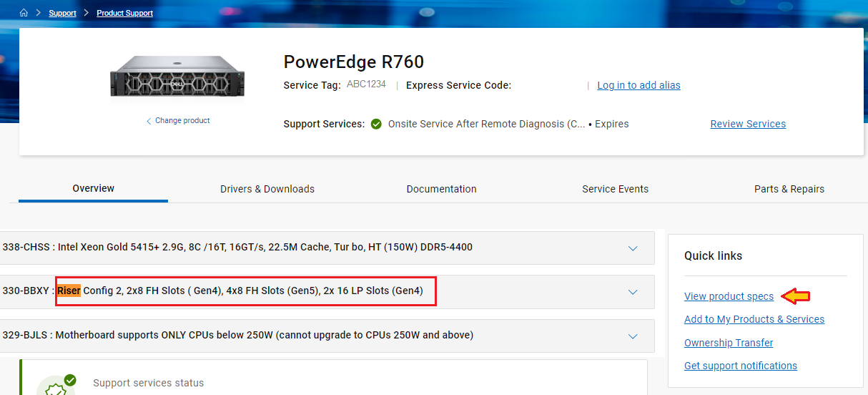
Task: Click Log in to add alias
Action: [638, 85]
